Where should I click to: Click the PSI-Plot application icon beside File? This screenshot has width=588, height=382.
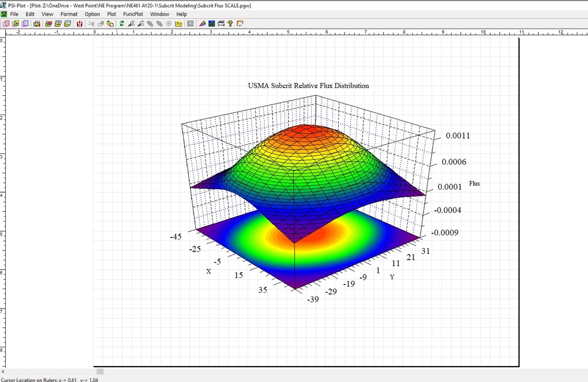4,14
